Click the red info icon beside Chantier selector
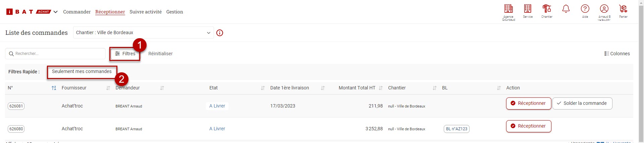Screen dimensions: 644x143 tap(220, 33)
